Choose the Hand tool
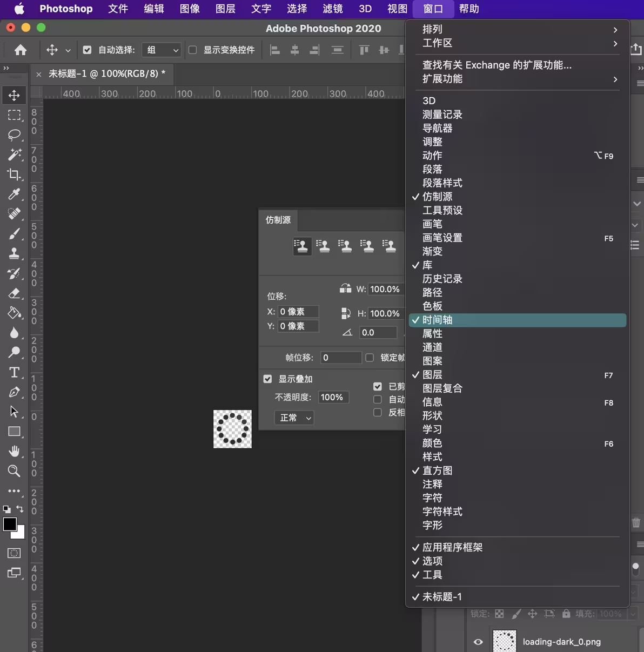644x652 pixels. [x=15, y=451]
